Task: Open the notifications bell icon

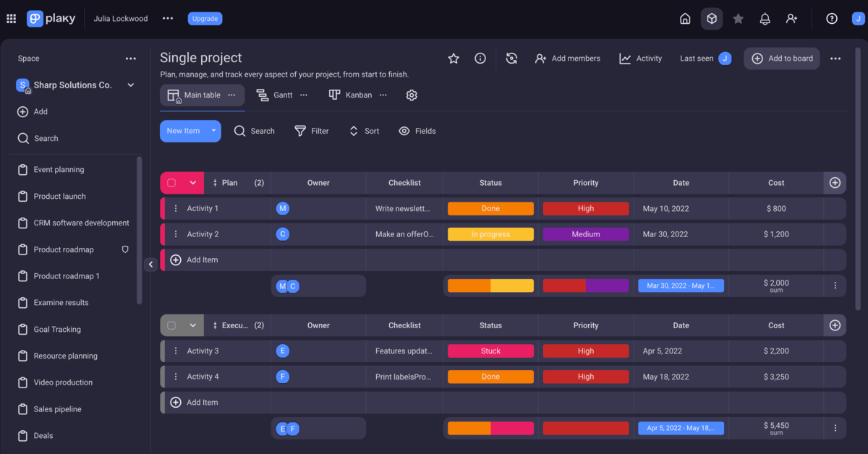Action: coord(765,19)
